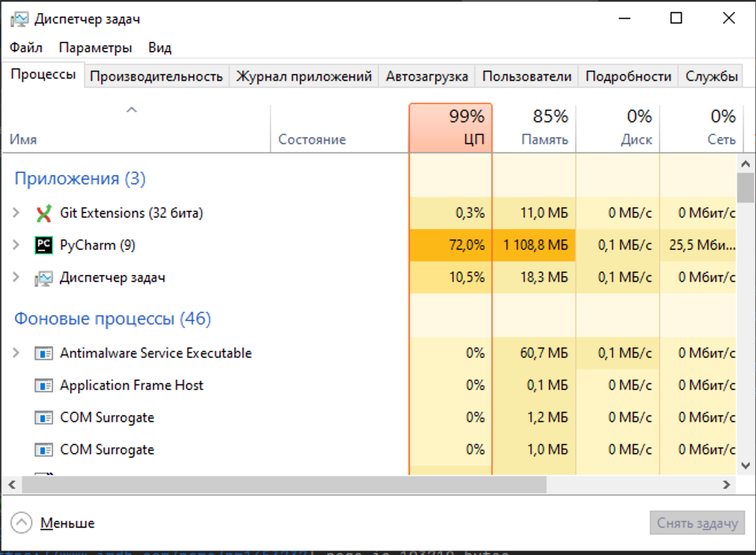Click the horizontal scrollbar left arrow
The image size is (756, 555).
(x=12, y=485)
